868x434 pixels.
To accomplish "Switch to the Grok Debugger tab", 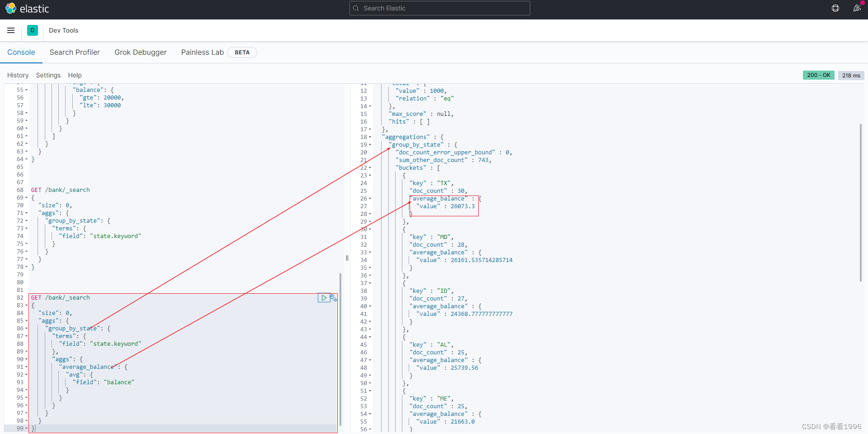I will click(141, 52).
